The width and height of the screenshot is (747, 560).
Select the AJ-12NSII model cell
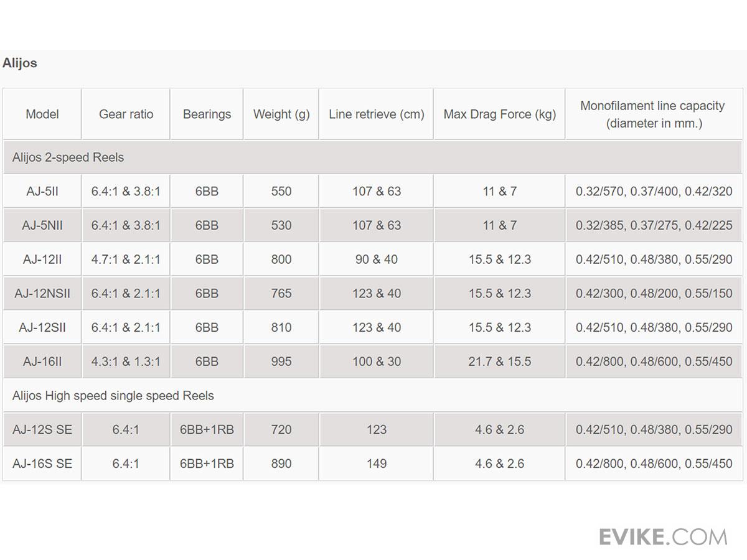(x=42, y=293)
